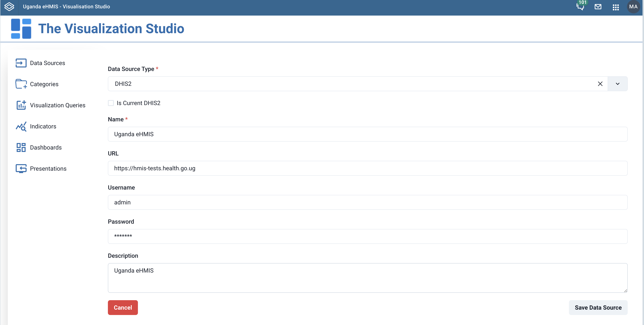This screenshot has height=325, width=644.
Task: Click the Data Sources sidebar icon
Action: click(21, 63)
